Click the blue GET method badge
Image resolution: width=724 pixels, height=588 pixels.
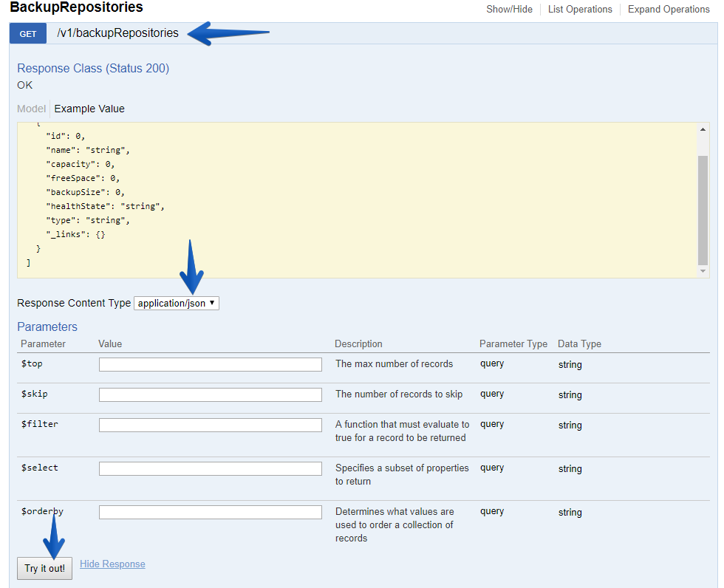(x=28, y=34)
